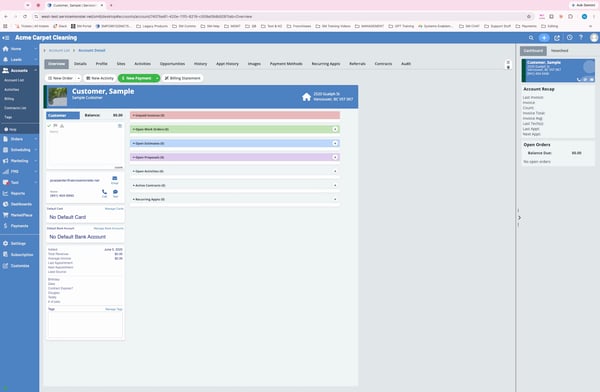
Task: Click the New Activity button
Action: click(100, 78)
